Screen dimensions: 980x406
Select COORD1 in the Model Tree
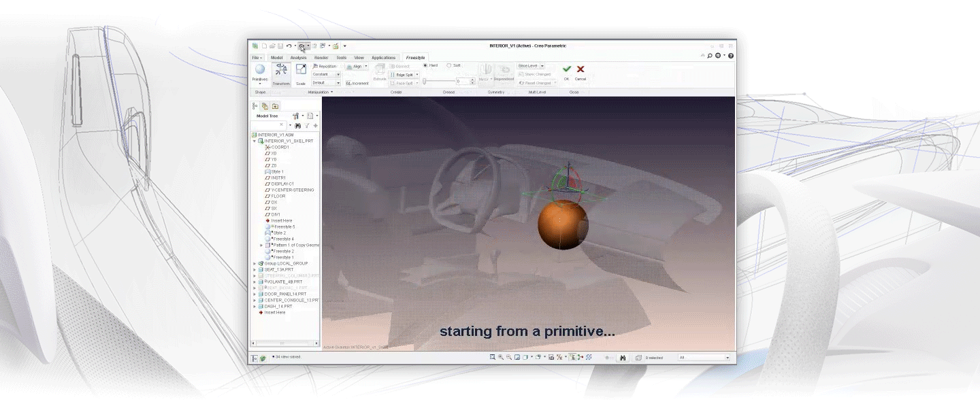pos(277,147)
